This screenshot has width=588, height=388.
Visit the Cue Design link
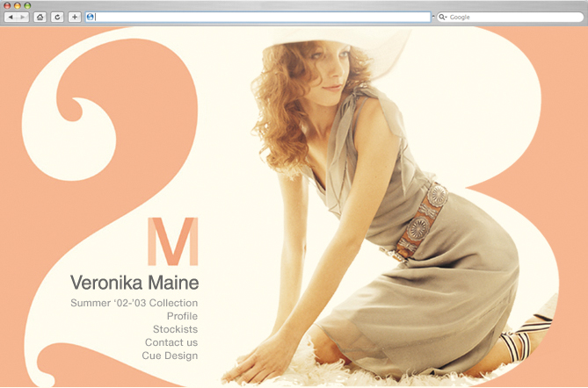[x=170, y=356]
